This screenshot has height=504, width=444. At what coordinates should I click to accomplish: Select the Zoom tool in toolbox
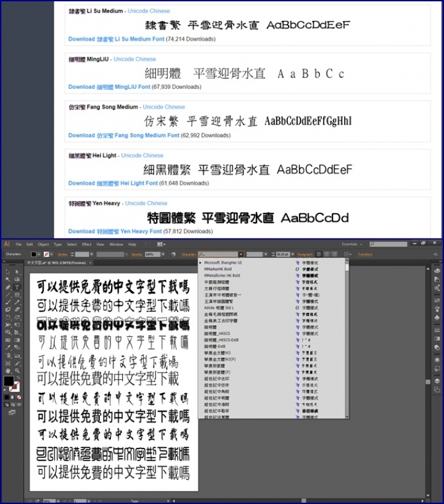click(x=17, y=371)
